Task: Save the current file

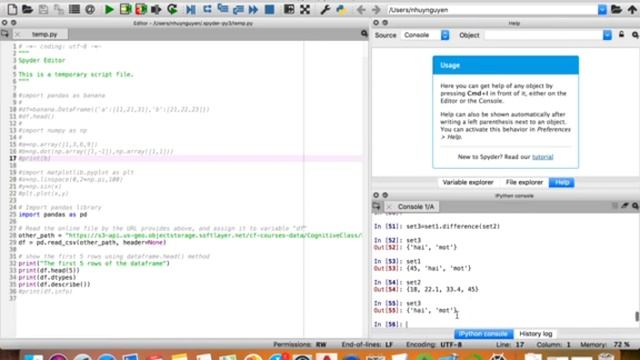Action: click(43, 9)
